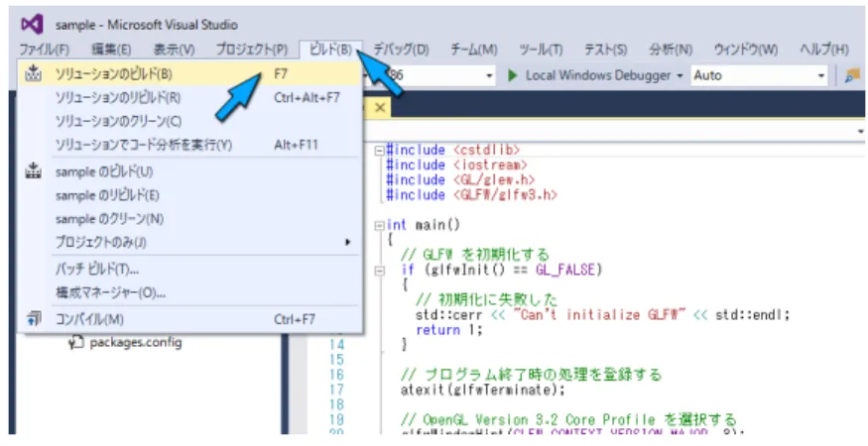Open the ヘルプ(H) menu
Image resolution: width=868 pixels, height=446 pixels.
823,50
